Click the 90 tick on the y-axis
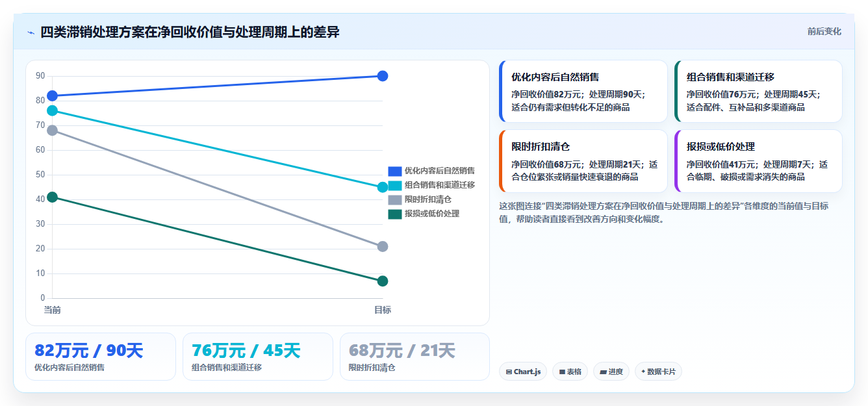This screenshot has height=406, width=868. (x=40, y=76)
